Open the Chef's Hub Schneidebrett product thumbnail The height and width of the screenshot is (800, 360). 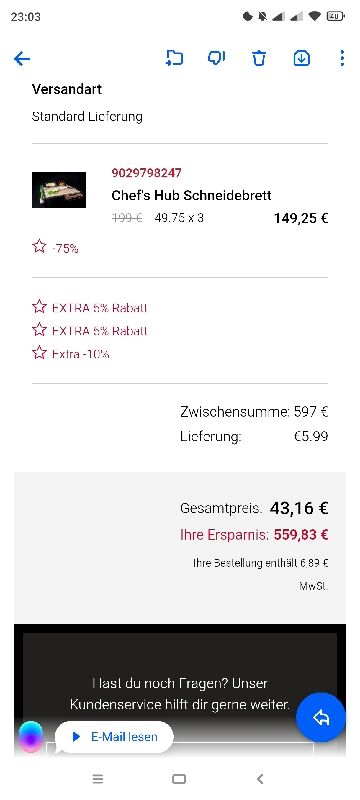coord(59,190)
